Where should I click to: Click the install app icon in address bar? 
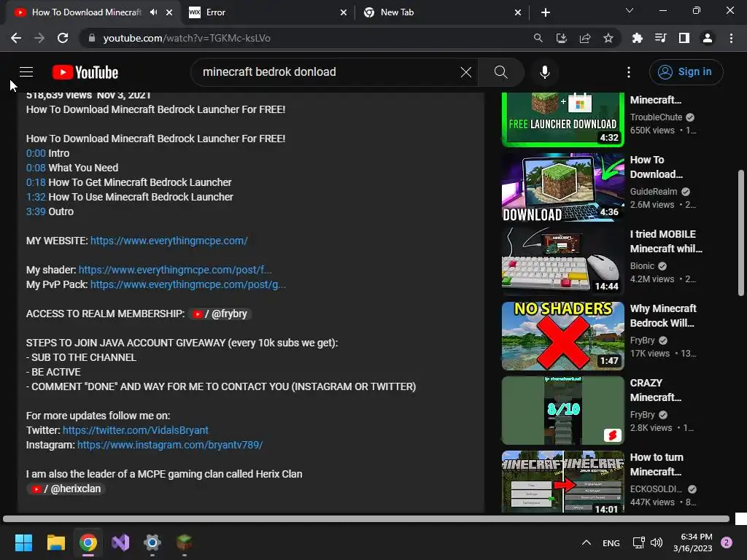click(561, 38)
